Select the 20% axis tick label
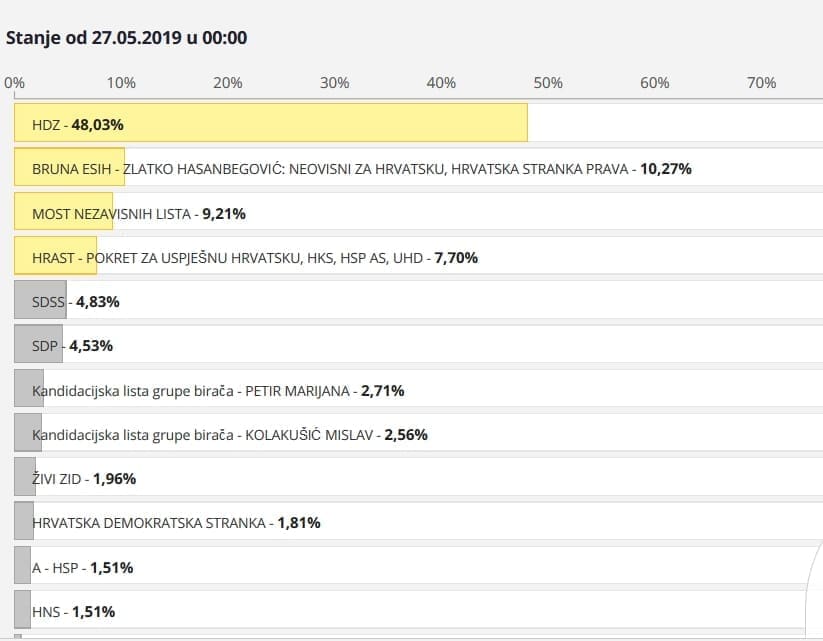Screen dimensions: 823x641 228,83
